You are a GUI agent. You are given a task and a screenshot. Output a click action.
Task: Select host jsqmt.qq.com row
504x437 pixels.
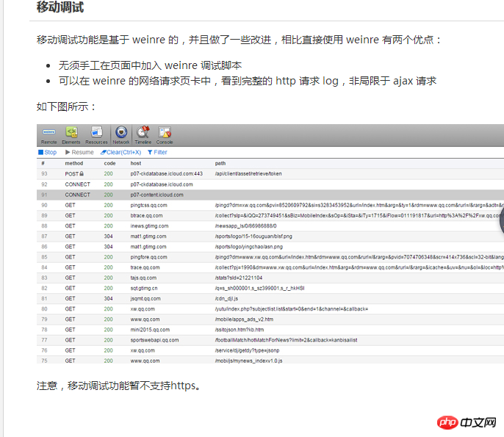[270, 298]
